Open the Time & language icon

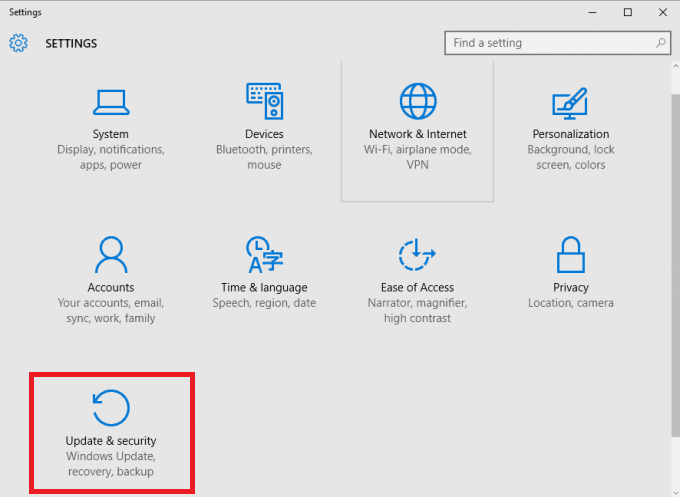click(265, 255)
